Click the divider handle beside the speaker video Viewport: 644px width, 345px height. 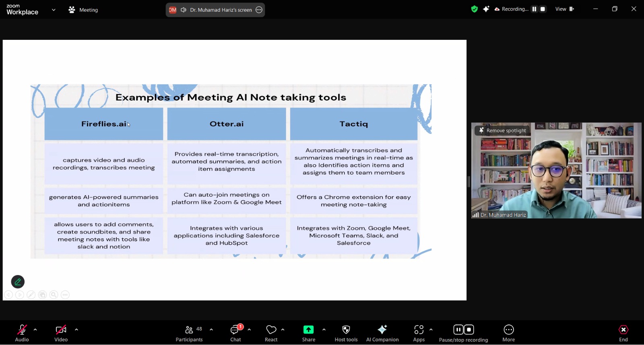469,182
